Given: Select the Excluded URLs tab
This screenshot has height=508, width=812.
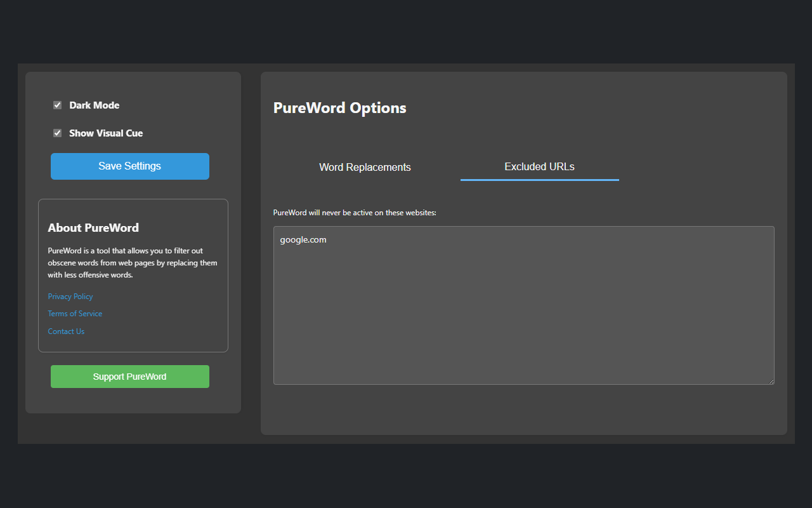Looking at the screenshot, I should coord(540,167).
